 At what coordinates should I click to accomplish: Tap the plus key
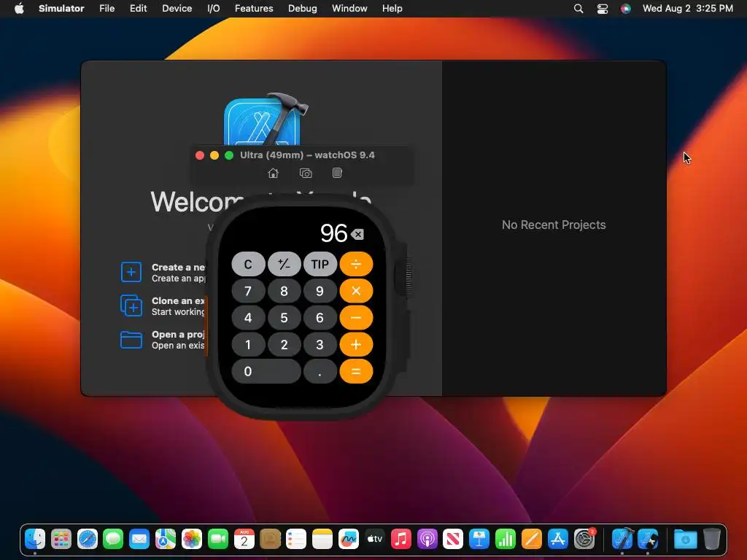coord(356,344)
